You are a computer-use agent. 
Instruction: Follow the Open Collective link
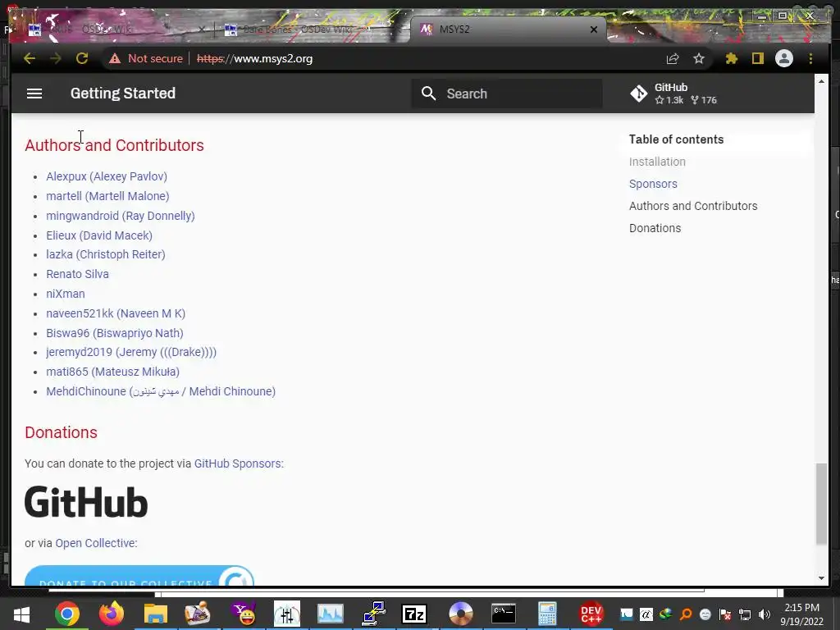[95, 543]
